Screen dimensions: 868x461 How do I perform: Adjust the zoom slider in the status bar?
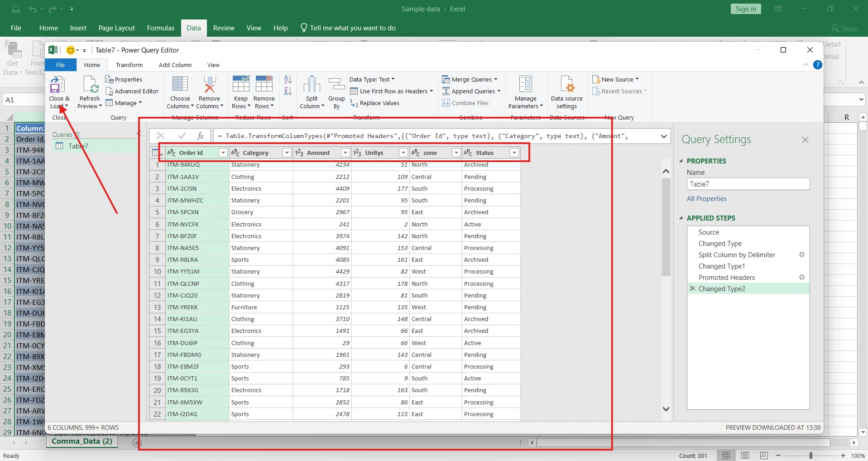point(810,455)
